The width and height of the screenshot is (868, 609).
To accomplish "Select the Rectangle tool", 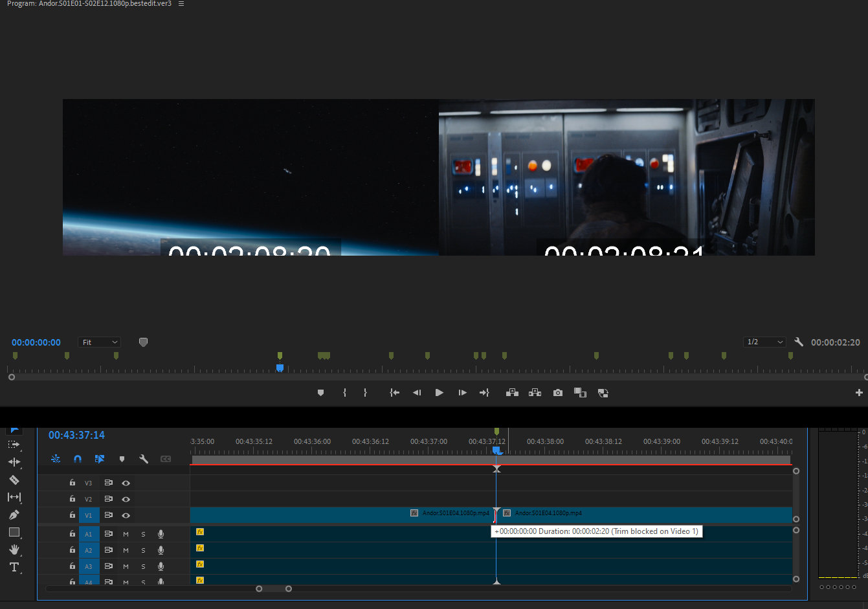I will pyautogui.click(x=14, y=532).
